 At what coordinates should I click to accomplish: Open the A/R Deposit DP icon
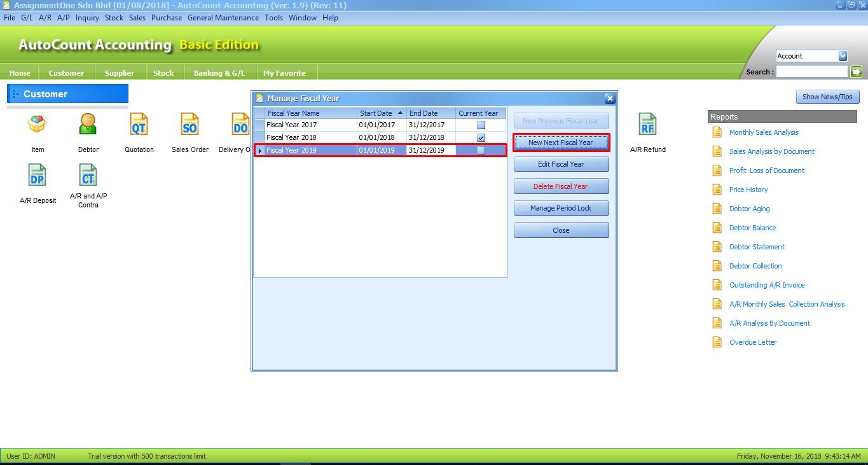coord(38,175)
